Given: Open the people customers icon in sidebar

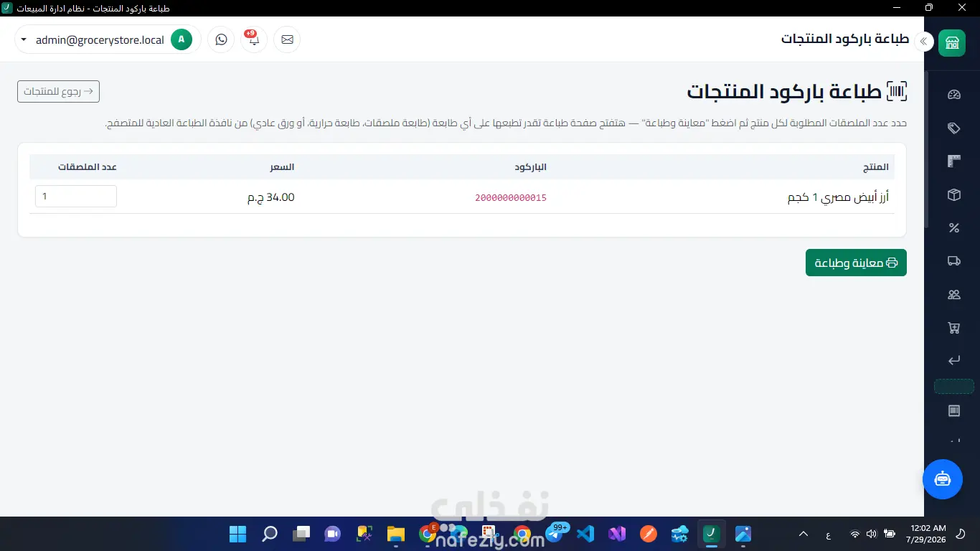Looking at the screenshot, I should [953, 295].
